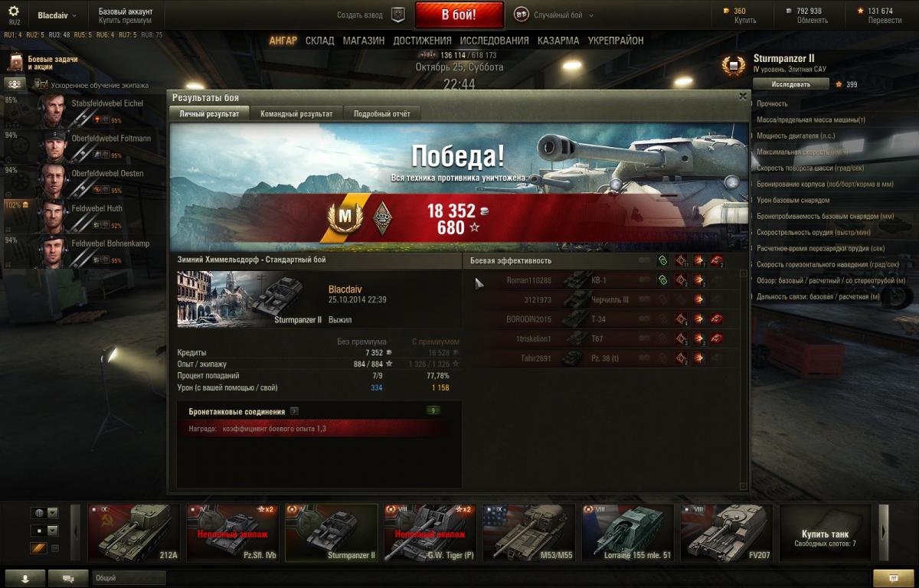Open the settings gear menu
This screenshot has height=588, width=919.
(x=13, y=11)
